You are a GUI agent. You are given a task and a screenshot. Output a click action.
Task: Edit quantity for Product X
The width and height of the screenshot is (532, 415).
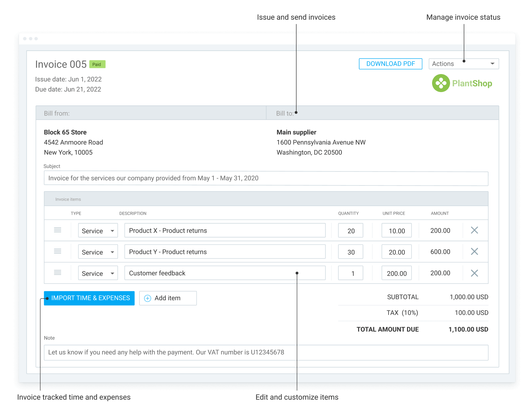coord(350,230)
